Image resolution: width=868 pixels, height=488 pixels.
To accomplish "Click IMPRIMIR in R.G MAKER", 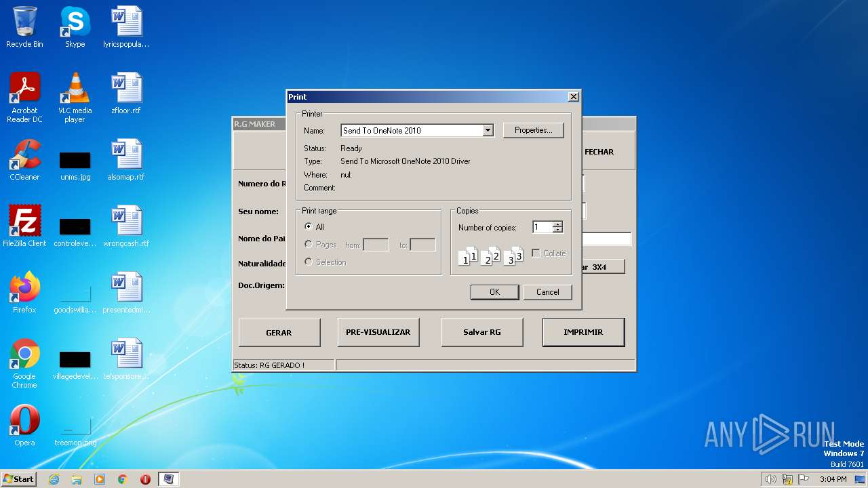I will [x=583, y=332].
